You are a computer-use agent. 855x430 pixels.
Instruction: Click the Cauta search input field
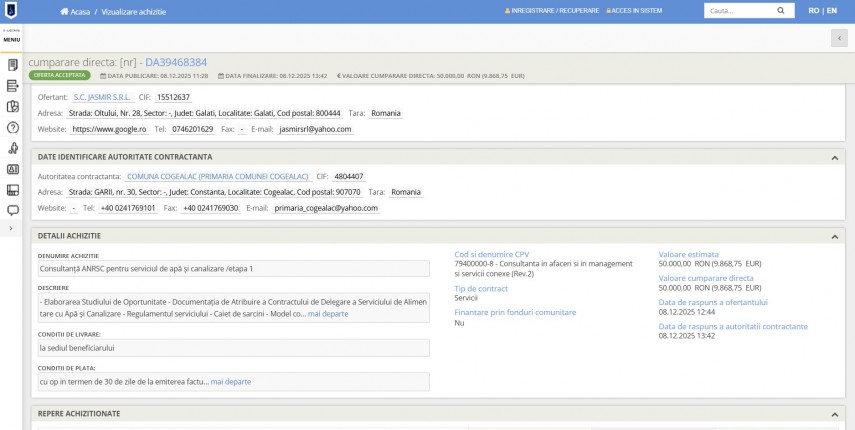(x=738, y=11)
